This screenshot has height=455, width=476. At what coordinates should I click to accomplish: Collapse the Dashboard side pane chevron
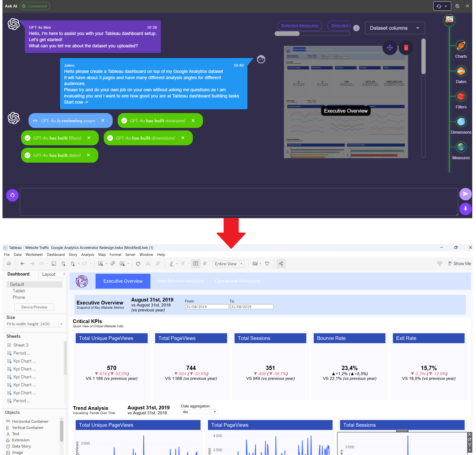64,274
